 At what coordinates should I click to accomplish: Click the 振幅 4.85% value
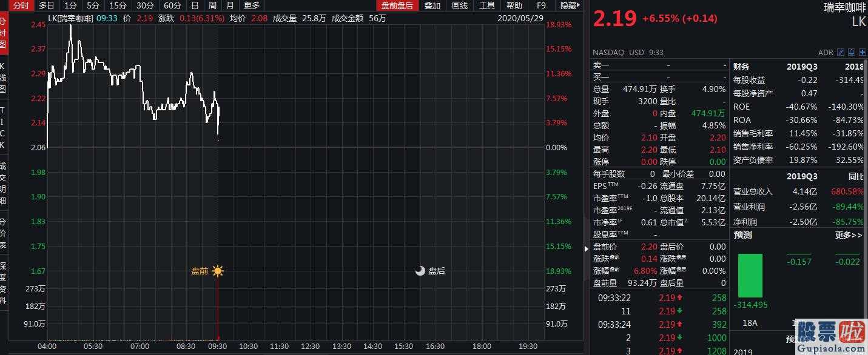coord(713,125)
